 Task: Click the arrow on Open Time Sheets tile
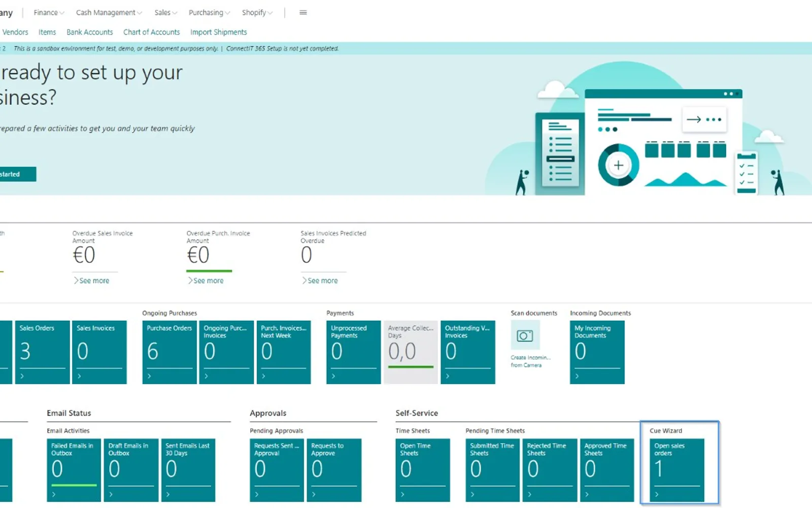(x=403, y=494)
